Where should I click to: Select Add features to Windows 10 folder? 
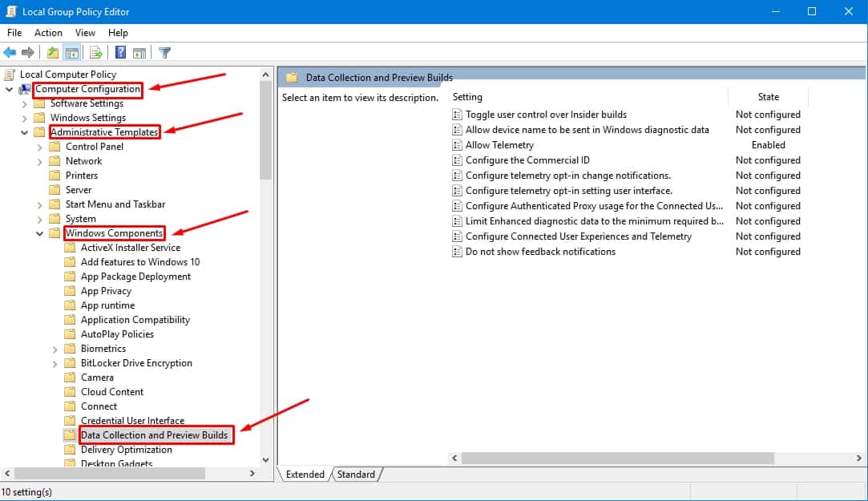coord(140,262)
